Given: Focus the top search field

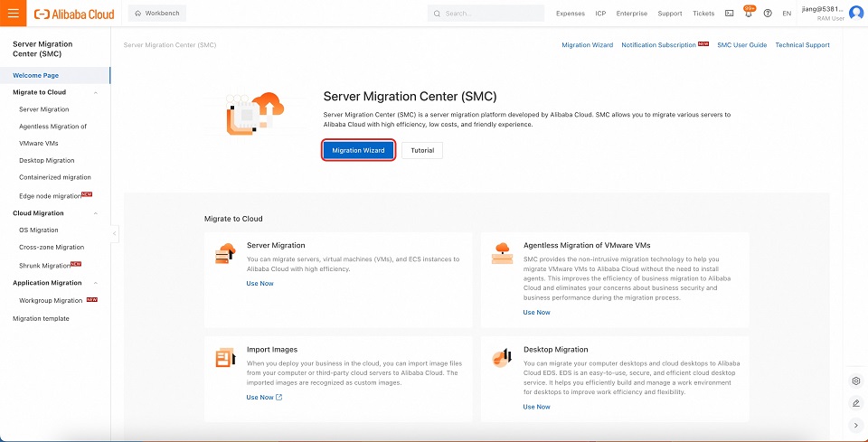Looking at the screenshot, I should coord(488,14).
